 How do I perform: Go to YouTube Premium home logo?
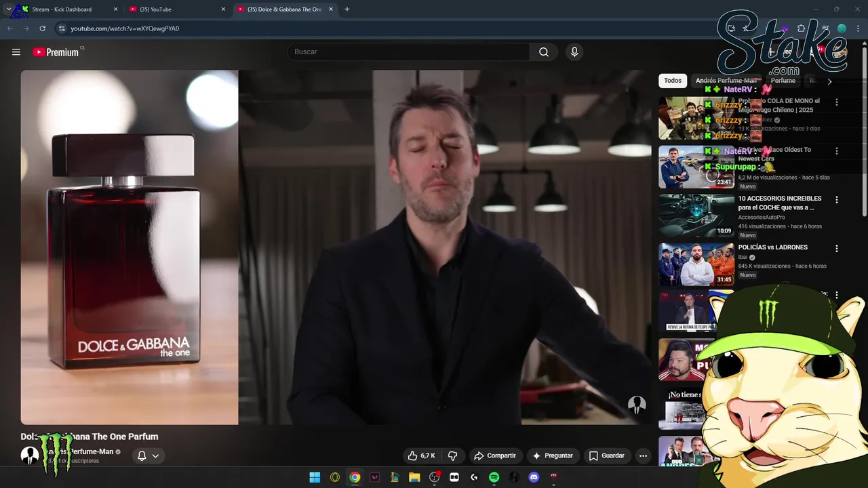pyautogui.click(x=56, y=52)
